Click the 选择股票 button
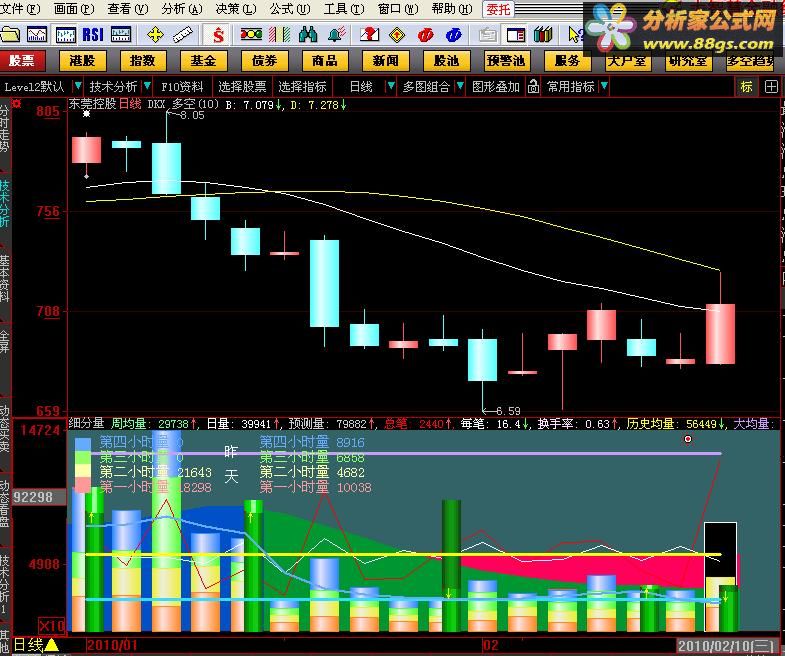785x656 pixels. pos(242,87)
